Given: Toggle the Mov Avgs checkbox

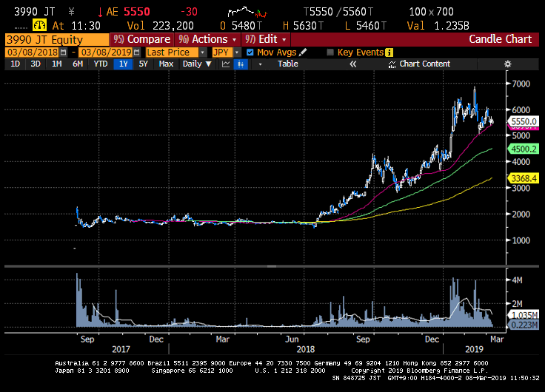Looking at the screenshot, I should pyautogui.click(x=250, y=53).
